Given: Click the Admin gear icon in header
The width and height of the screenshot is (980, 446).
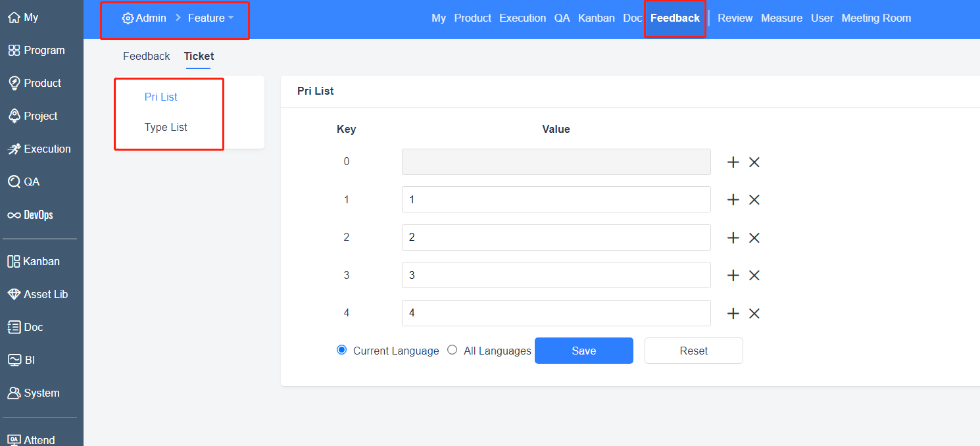Looking at the screenshot, I should (128, 18).
